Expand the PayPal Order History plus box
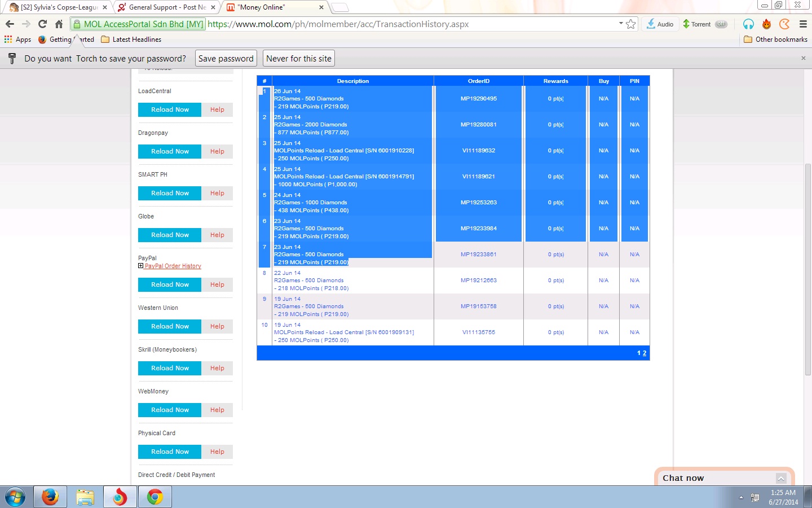 140,266
